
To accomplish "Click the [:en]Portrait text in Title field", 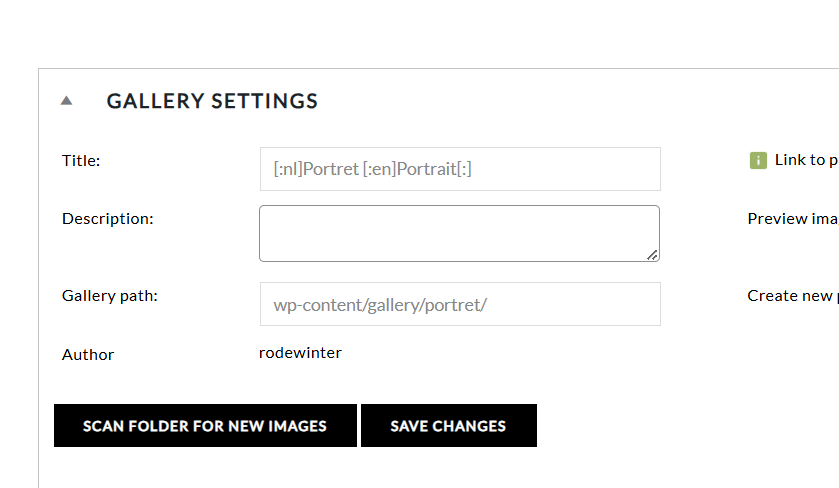I will coord(409,169).
